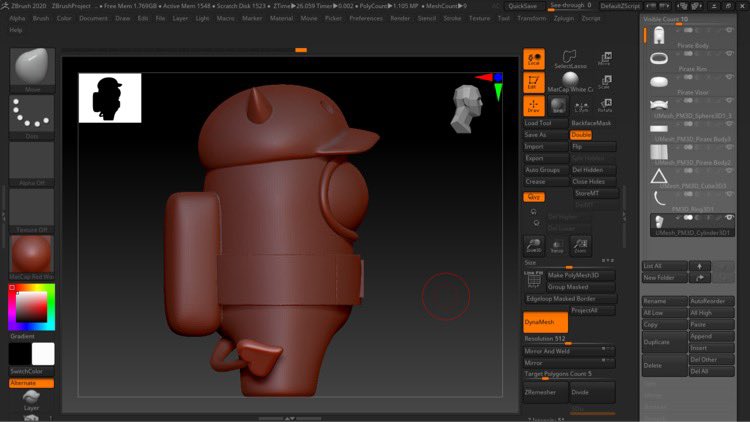750x422 pixels.
Task: Toggle the Local transformation icon
Action: coord(533,59)
